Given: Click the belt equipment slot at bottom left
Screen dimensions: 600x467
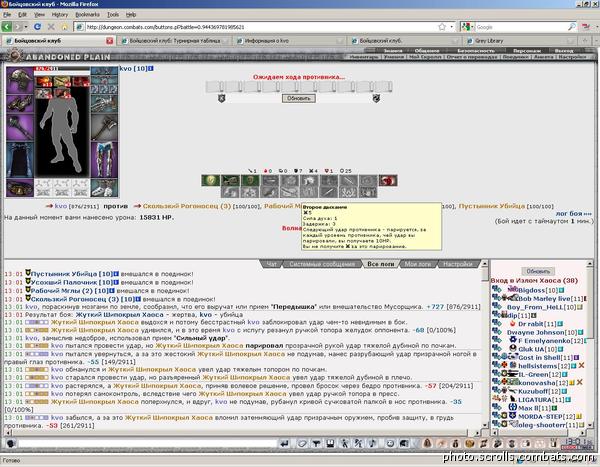Looking at the screenshot, I should click(x=20, y=188).
